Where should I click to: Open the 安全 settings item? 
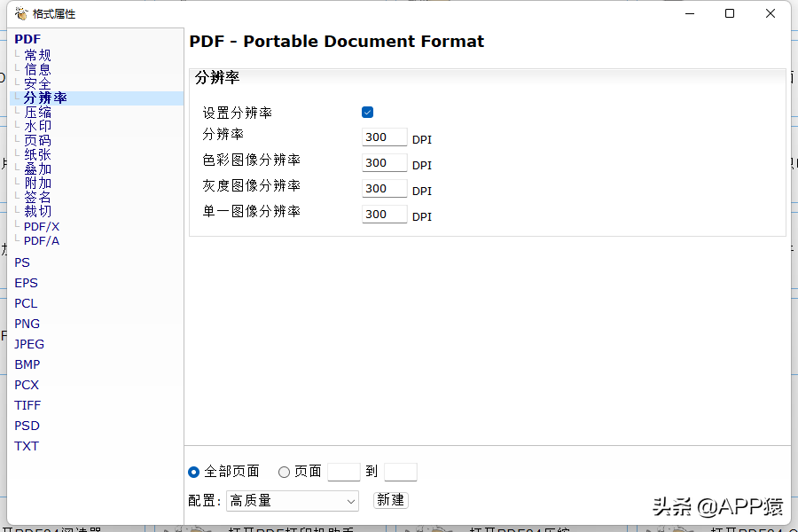pos(38,84)
